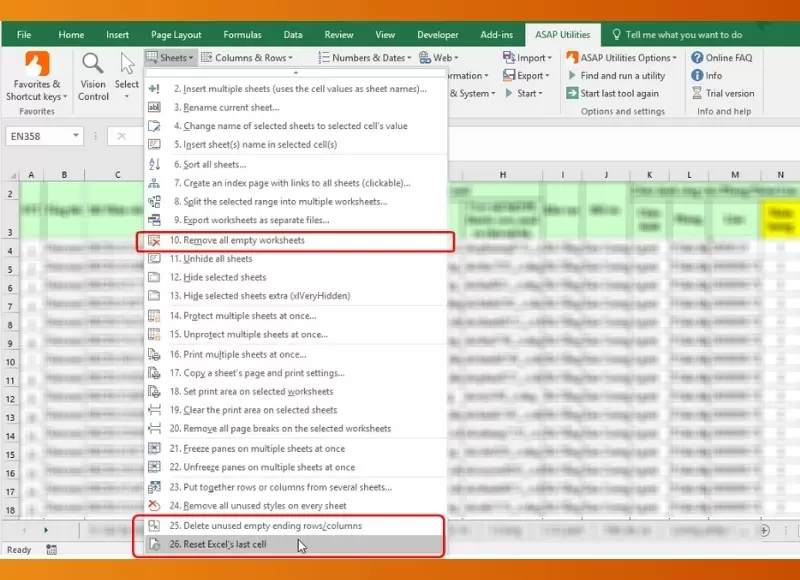
Task: Click the new sheet plus icon
Action: point(764,531)
